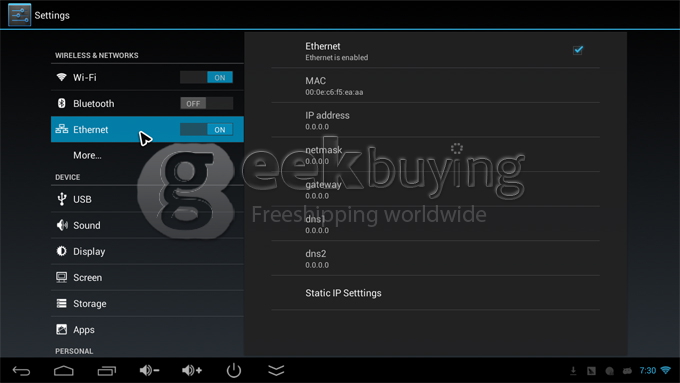Tap the Back navigation button

pyautogui.click(x=21, y=371)
